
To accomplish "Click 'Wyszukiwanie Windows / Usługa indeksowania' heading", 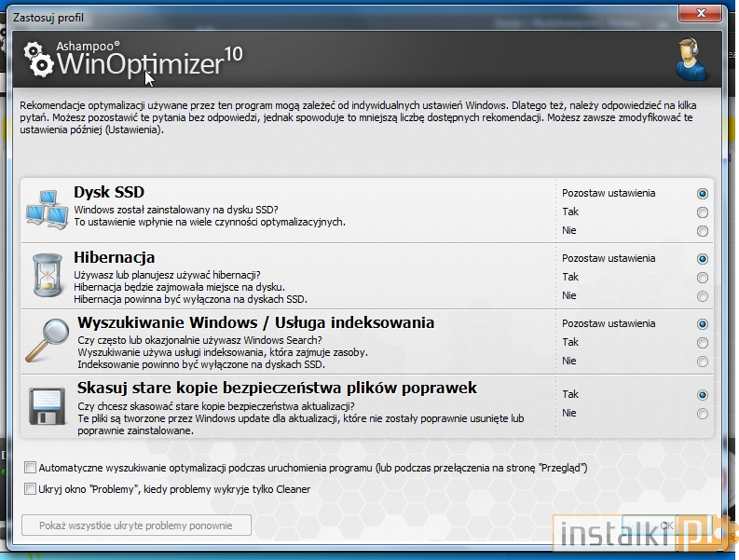I will (x=256, y=322).
